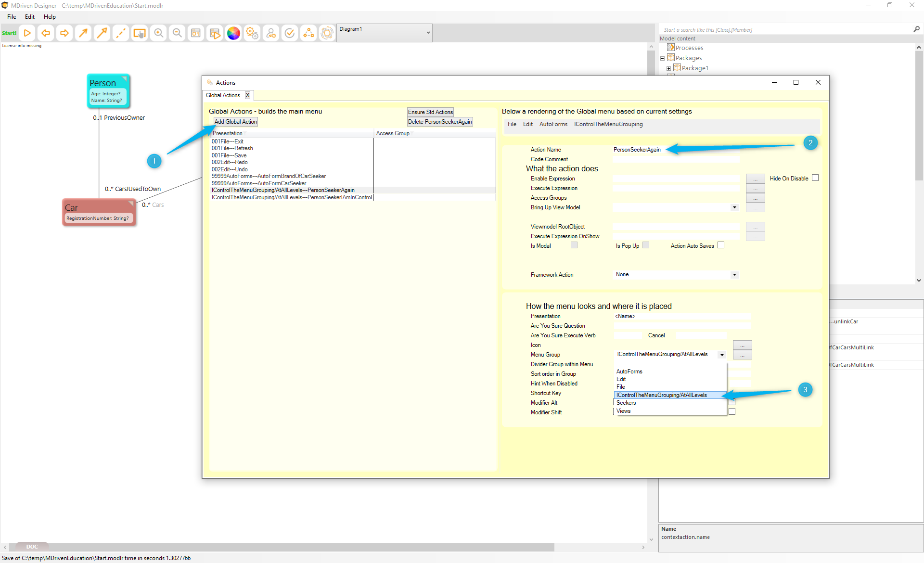Image resolution: width=924 pixels, height=563 pixels.
Task: Check the Is Pop Up checkbox
Action: pyautogui.click(x=646, y=245)
